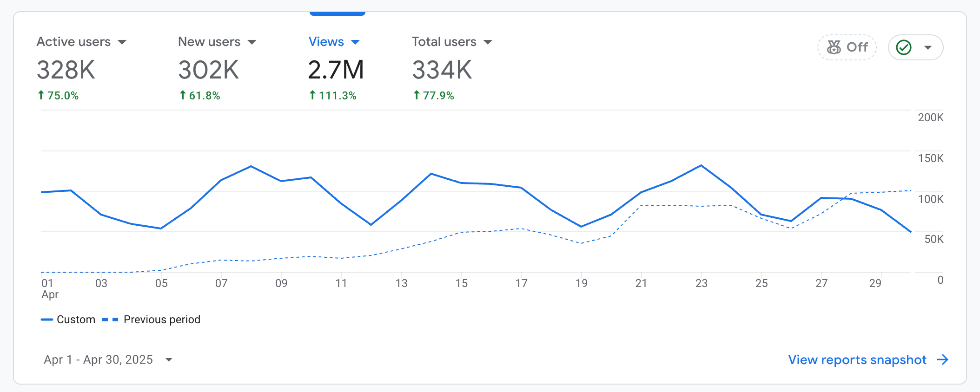Click the green checkmark data quality icon
The width and height of the screenshot is (980, 392).
click(903, 47)
